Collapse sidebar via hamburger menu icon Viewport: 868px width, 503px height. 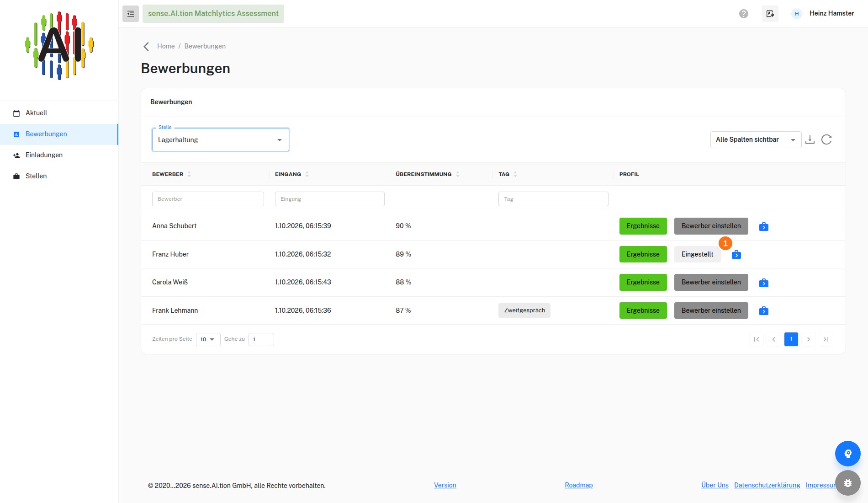(130, 14)
